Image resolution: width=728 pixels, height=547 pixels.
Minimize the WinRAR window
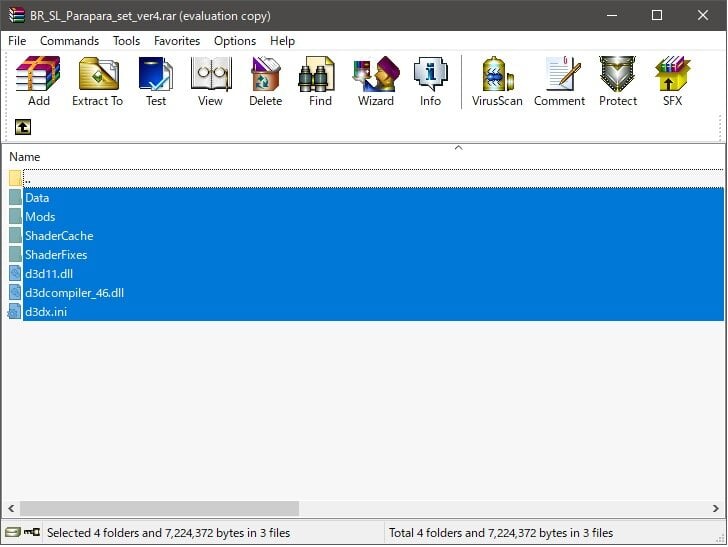(612, 15)
